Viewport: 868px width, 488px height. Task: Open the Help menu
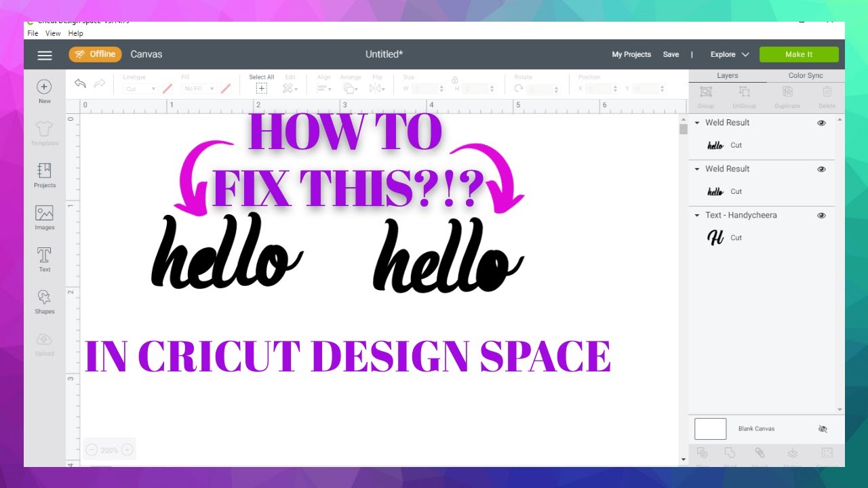click(x=75, y=33)
